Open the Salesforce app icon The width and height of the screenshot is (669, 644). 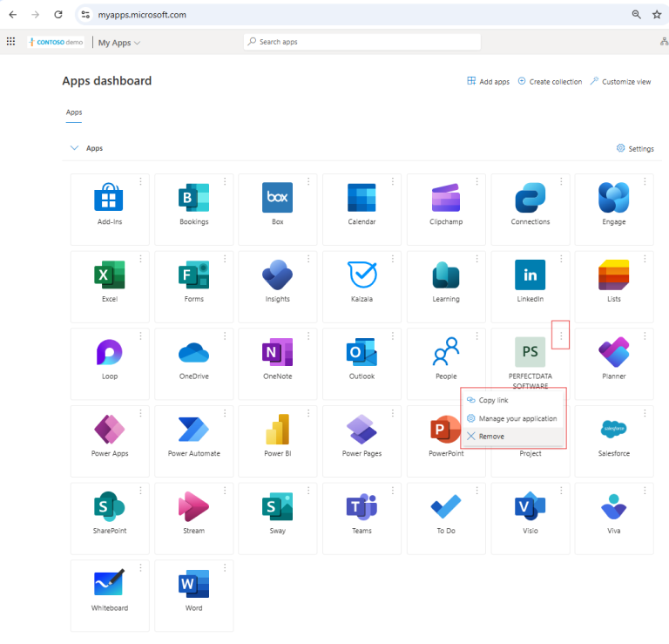tap(613, 430)
